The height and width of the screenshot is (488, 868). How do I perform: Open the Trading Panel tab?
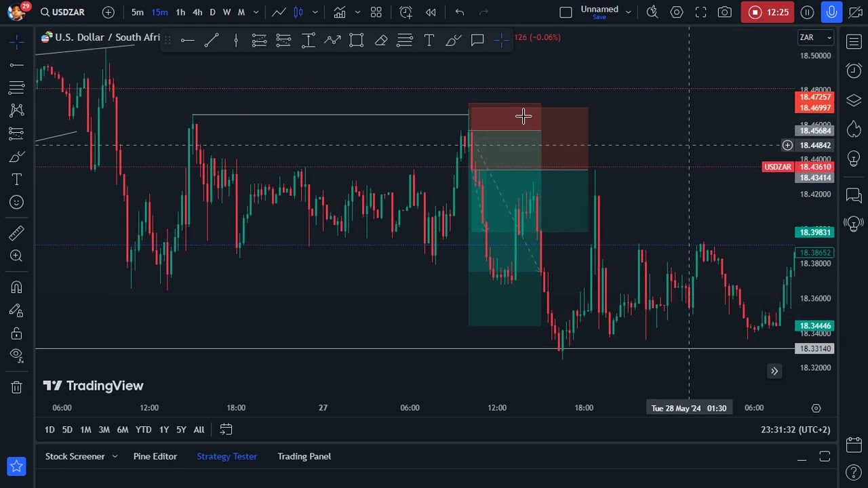coord(304,456)
